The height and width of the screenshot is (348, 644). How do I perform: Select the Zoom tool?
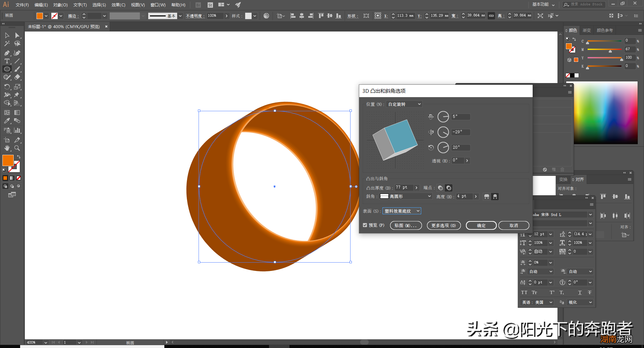(x=17, y=148)
